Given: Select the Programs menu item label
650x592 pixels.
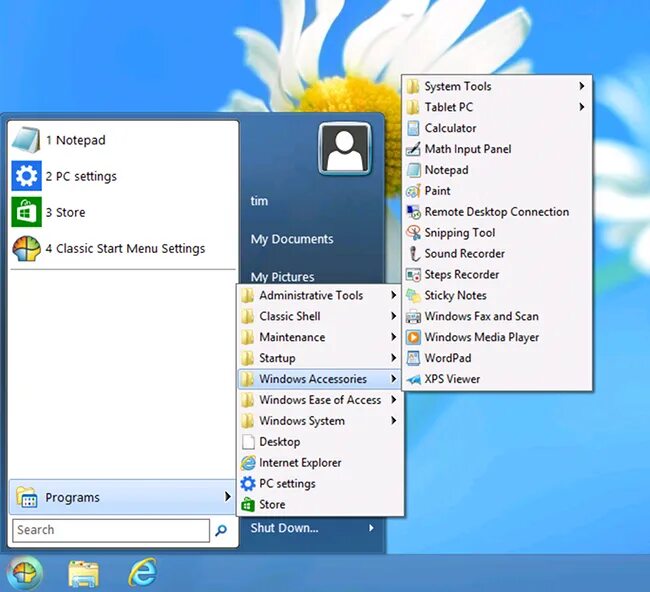Looking at the screenshot, I should tap(73, 497).
